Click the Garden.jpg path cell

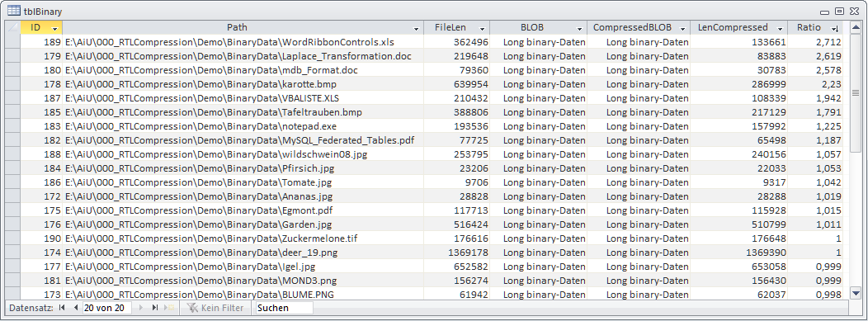[243, 224]
